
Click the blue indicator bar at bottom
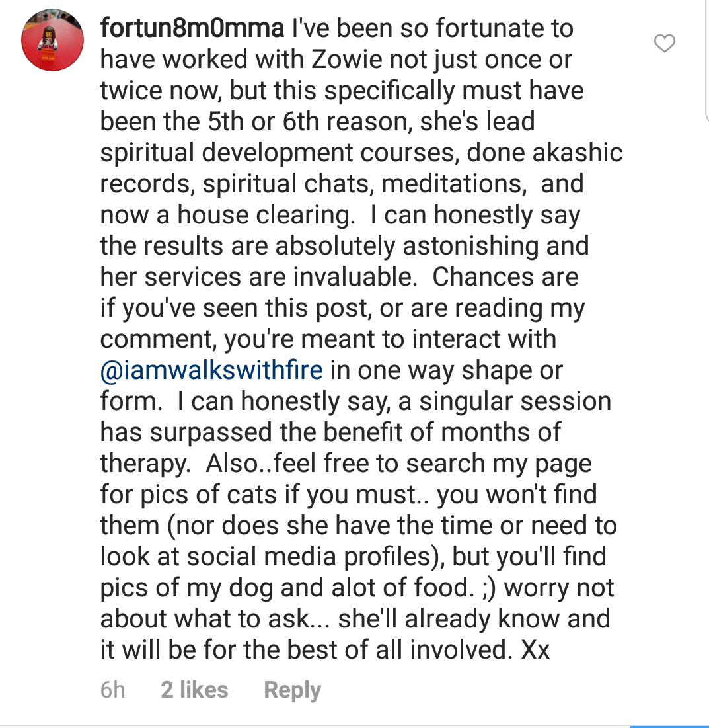pyautogui.click(x=669, y=726)
